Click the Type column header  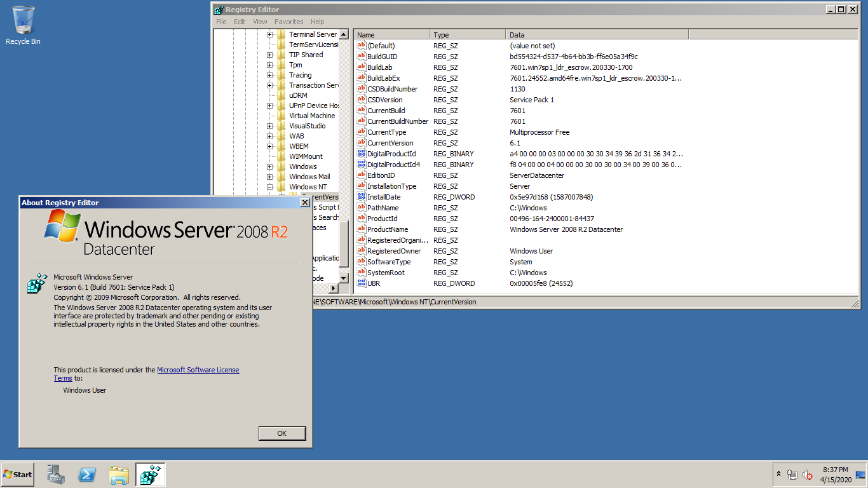(x=468, y=35)
